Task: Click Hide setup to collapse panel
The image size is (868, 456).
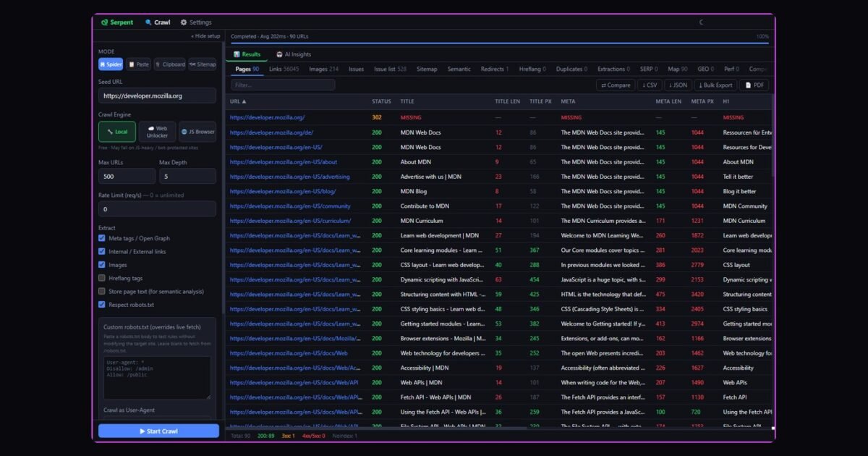Action: pos(205,36)
